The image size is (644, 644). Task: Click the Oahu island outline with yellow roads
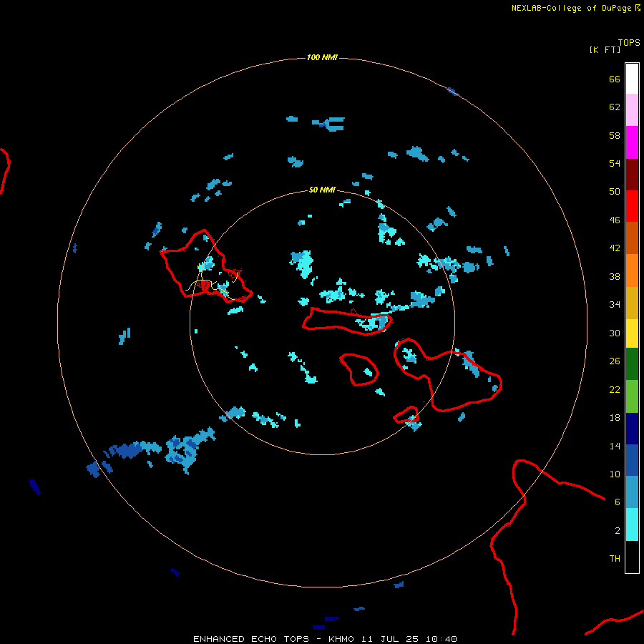[x=206, y=266]
